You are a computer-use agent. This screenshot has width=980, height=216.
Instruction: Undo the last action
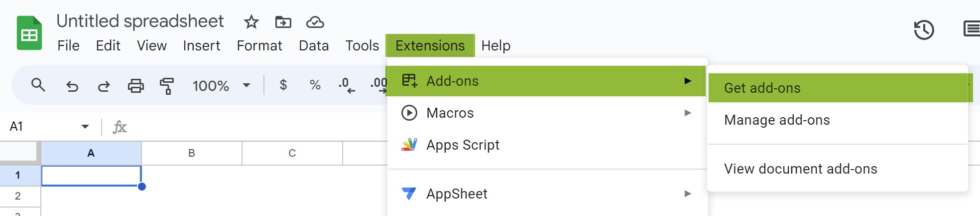click(72, 86)
